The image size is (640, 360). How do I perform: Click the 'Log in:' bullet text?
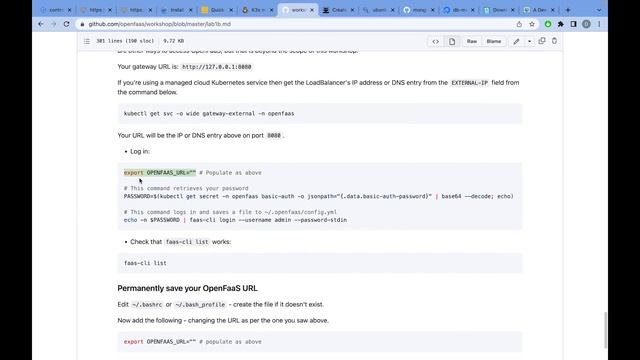click(140, 151)
